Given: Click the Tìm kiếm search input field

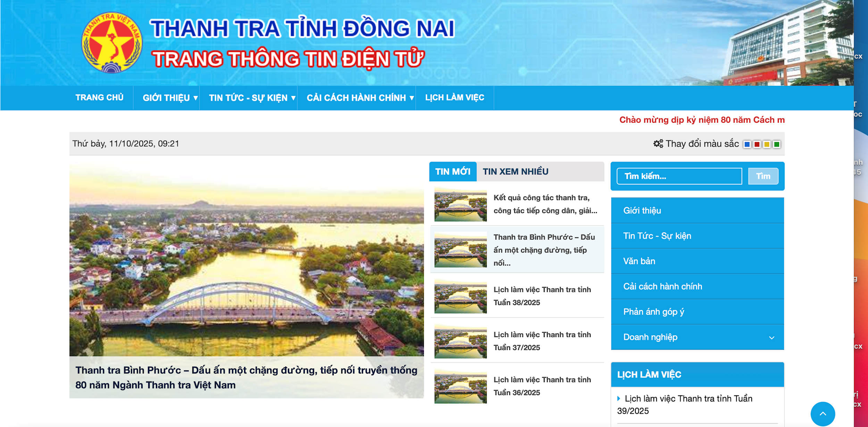Looking at the screenshot, I should coord(679,176).
